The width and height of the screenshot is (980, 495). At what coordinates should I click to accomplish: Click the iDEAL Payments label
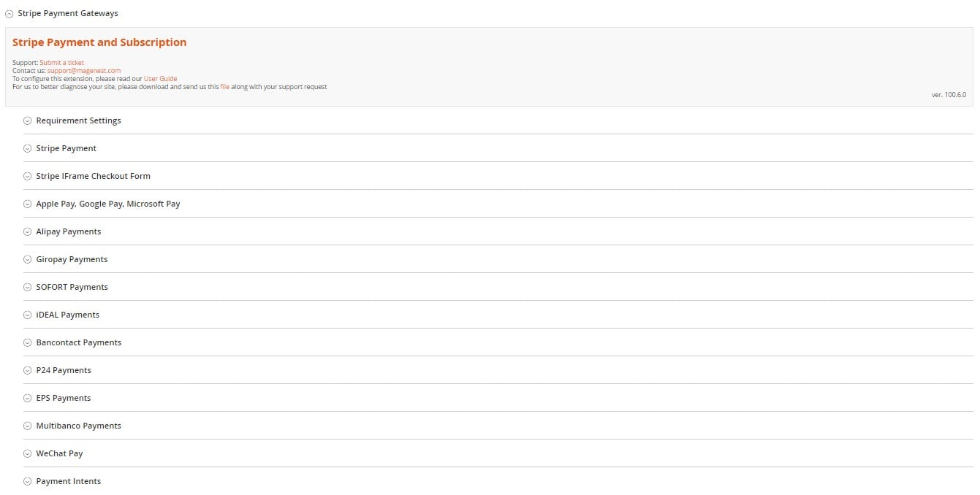coord(68,315)
